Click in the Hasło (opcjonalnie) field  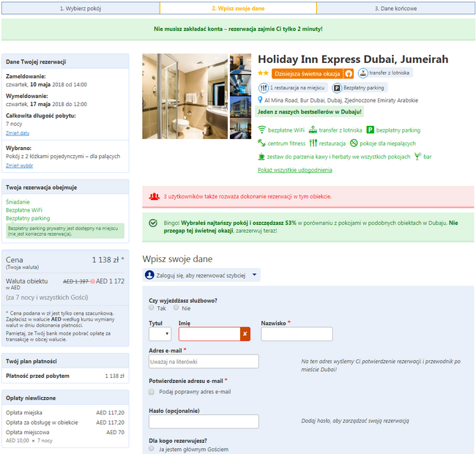[204, 422]
